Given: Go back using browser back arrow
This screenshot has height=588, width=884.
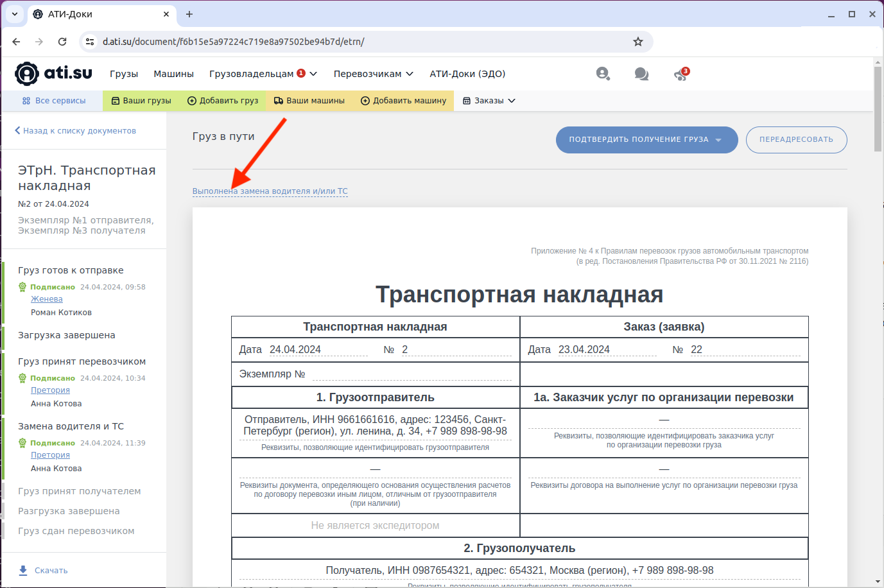Looking at the screenshot, I should 17,42.
